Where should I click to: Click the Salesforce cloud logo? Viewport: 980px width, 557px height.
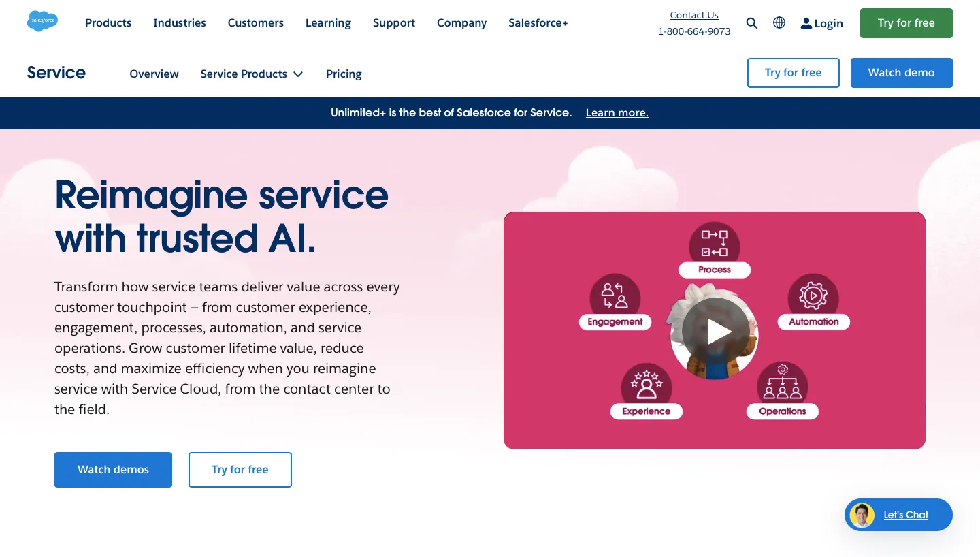pos(42,21)
